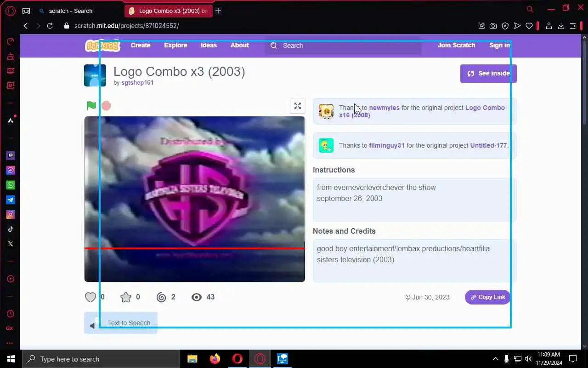Click the project stage video area
This screenshot has height=368, width=588.
(x=195, y=199)
